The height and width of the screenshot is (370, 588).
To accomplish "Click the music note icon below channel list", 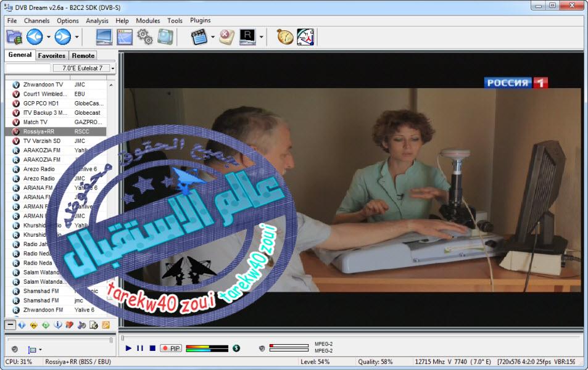I will 81,325.
